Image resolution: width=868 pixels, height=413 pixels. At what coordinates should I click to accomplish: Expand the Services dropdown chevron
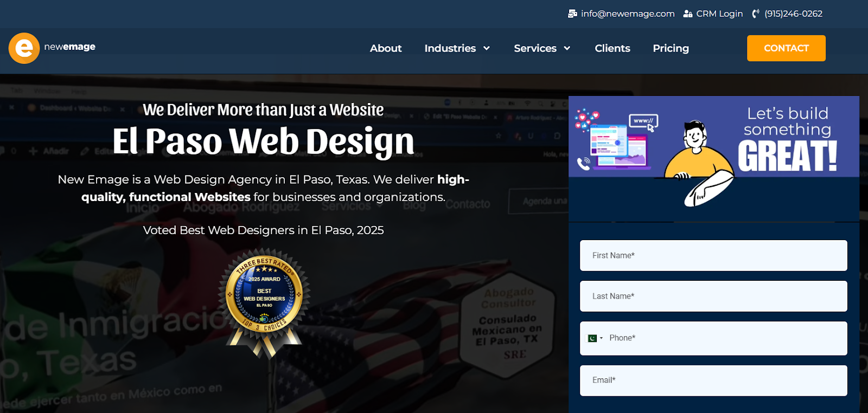[567, 48]
